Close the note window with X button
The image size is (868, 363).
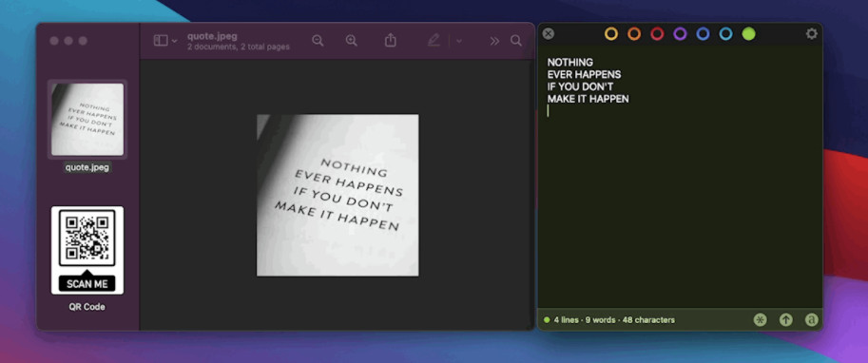coord(548,34)
